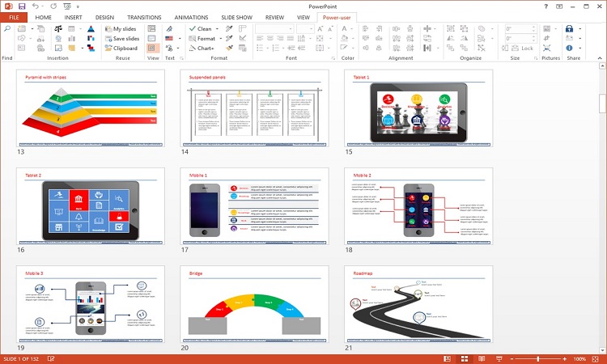Toggle the Lock aspect ratio button
Screen dimensions: 607x364
pos(523,48)
